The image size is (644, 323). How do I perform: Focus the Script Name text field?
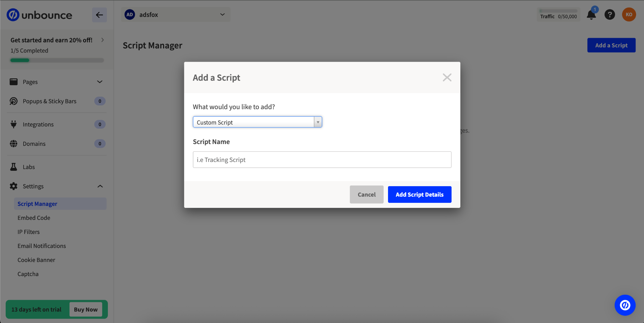[322, 160]
